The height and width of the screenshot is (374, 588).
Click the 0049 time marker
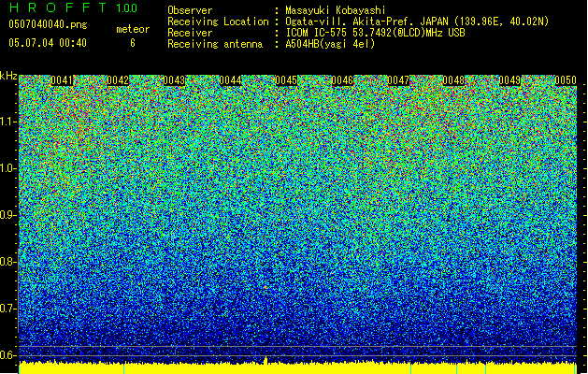point(509,80)
